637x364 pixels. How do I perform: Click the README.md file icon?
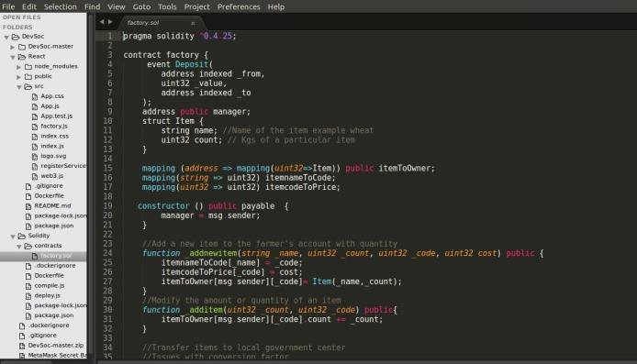click(x=28, y=206)
